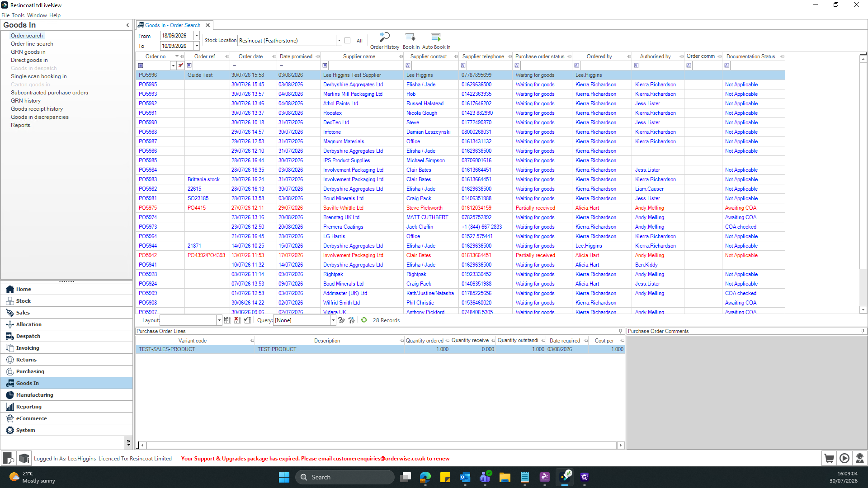The image size is (868, 488).
Task: Open the From date dropdown
Action: (197, 36)
